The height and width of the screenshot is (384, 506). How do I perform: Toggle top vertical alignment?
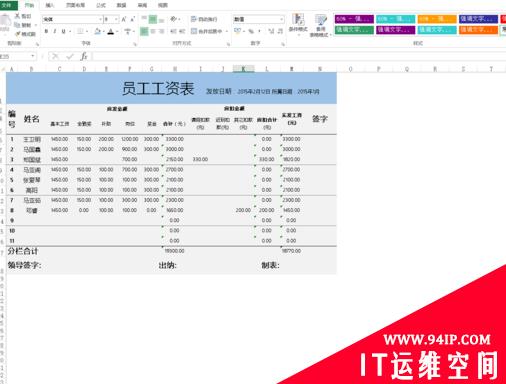[x=144, y=19]
